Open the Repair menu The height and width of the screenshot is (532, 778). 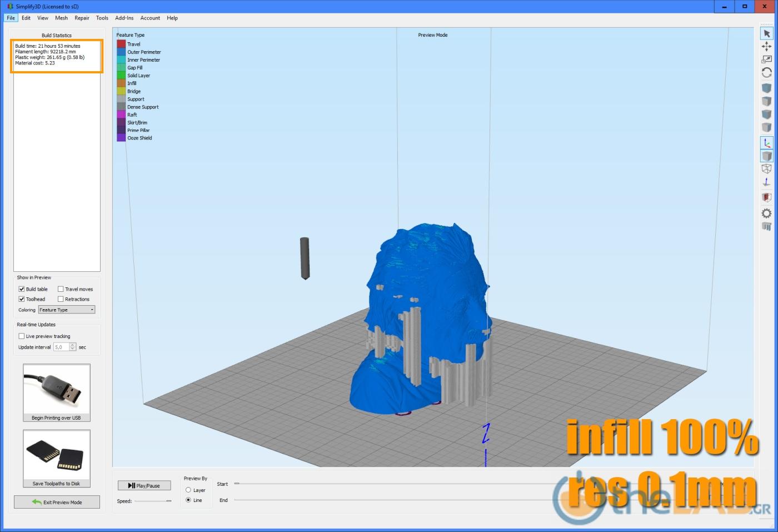pos(82,18)
